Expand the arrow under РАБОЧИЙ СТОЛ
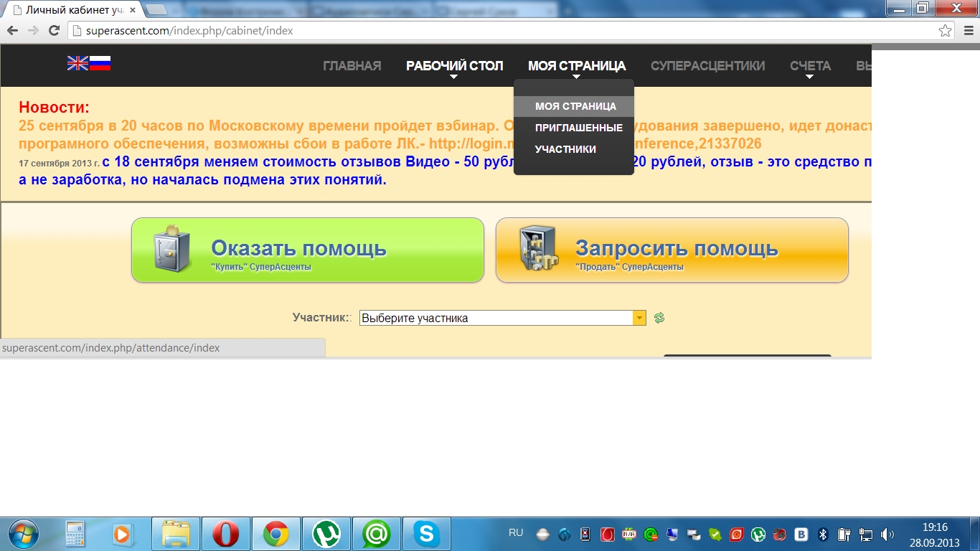This screenshot has height=551, width=980. click(x=453, y=77)
